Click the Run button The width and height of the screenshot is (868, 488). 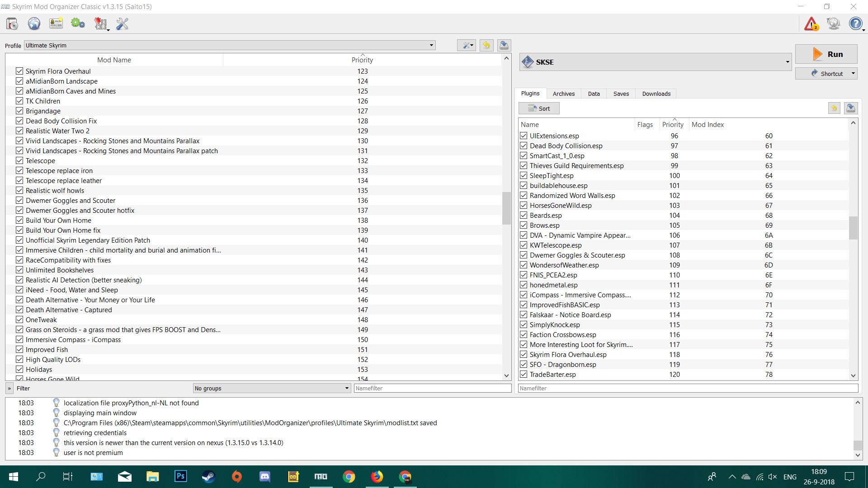point(826,54)
